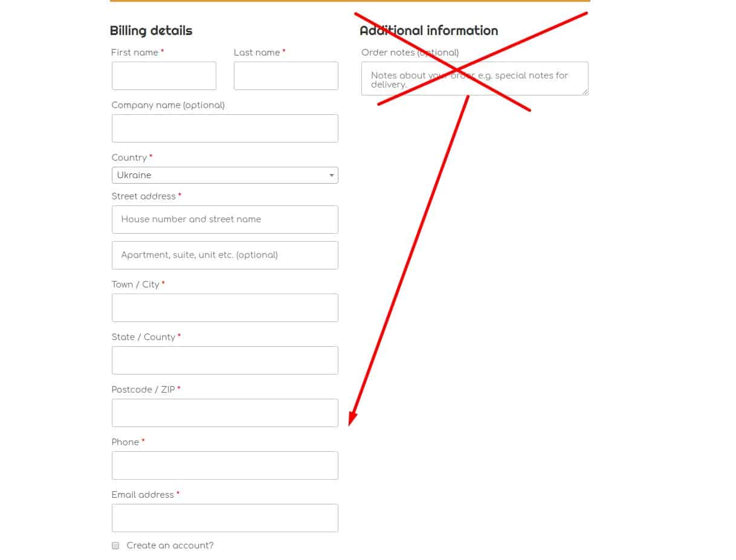736x560 pixels.
Task: Open the Country dropdown showing Ukraine
Action: [224, 175]
